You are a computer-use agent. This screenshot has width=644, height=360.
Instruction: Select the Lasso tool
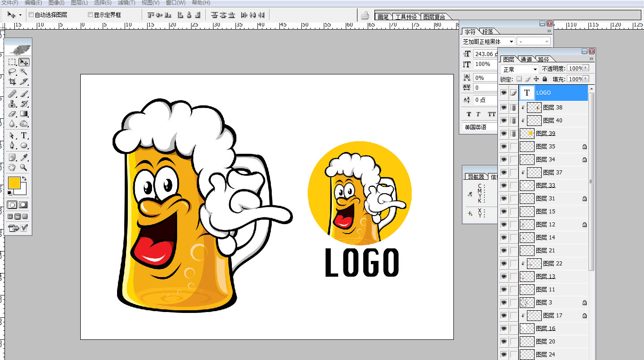pos(13,72)
